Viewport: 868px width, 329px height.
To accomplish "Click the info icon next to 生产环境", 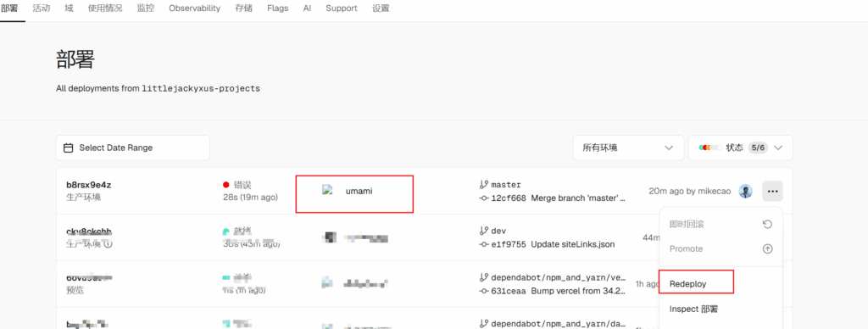I will point(108,243).
